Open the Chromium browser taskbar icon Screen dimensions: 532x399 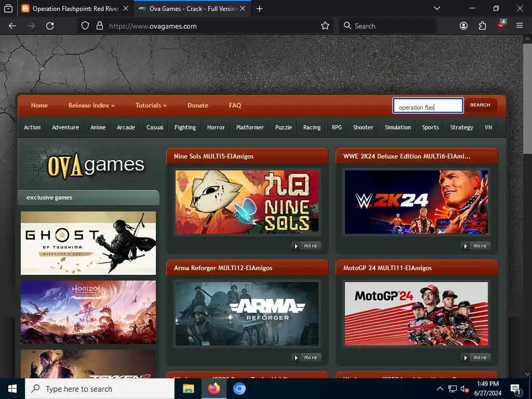point(239,389)
